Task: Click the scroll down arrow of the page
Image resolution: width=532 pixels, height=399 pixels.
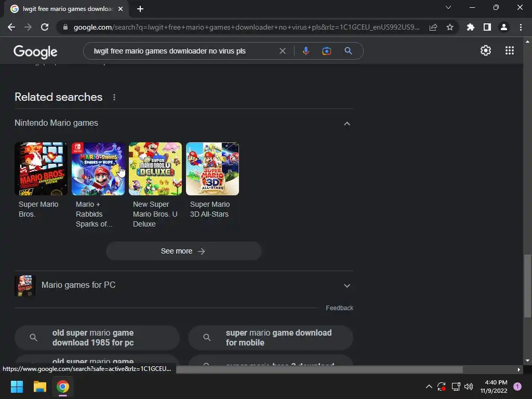Action: tap(527, 361)
